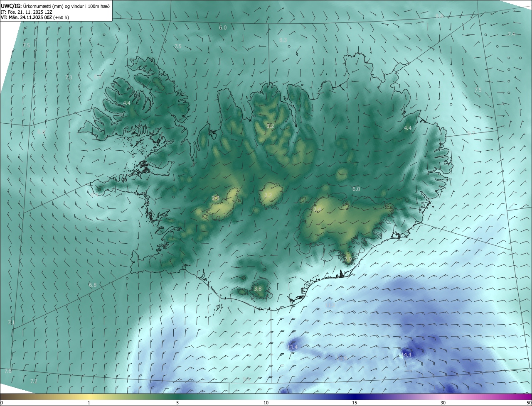532x406 pixels.
Task: Click the 8.3 value label on the map
Action: point(283,40)
